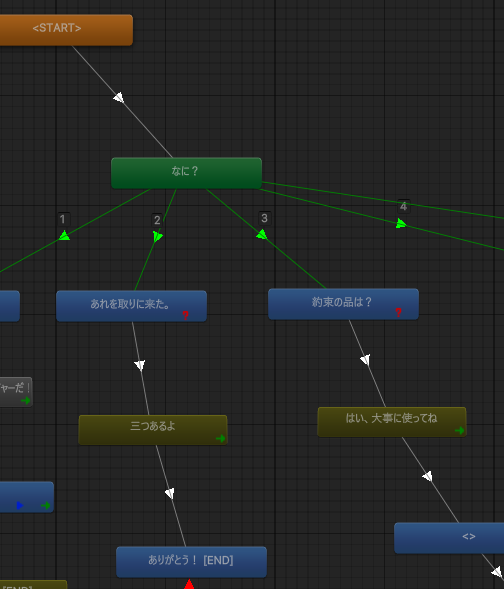Select the green link arrow numbered 3

click(262, 235)
